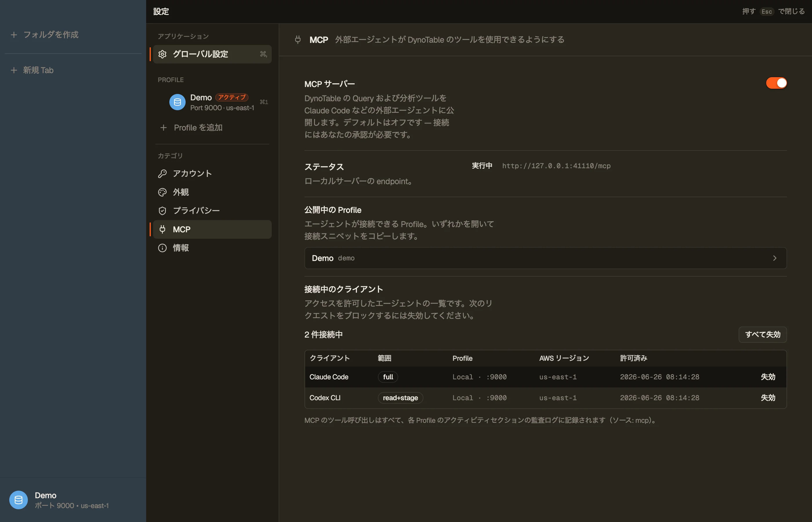812x522 pixels.
Task: Open the プライバシー category
Action: (212, 211)
